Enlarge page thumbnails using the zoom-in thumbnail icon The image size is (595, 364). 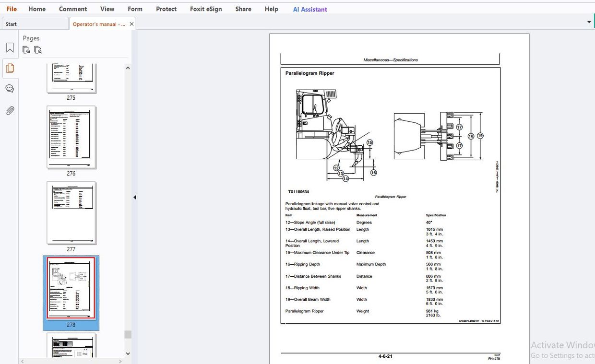(26, 49)
